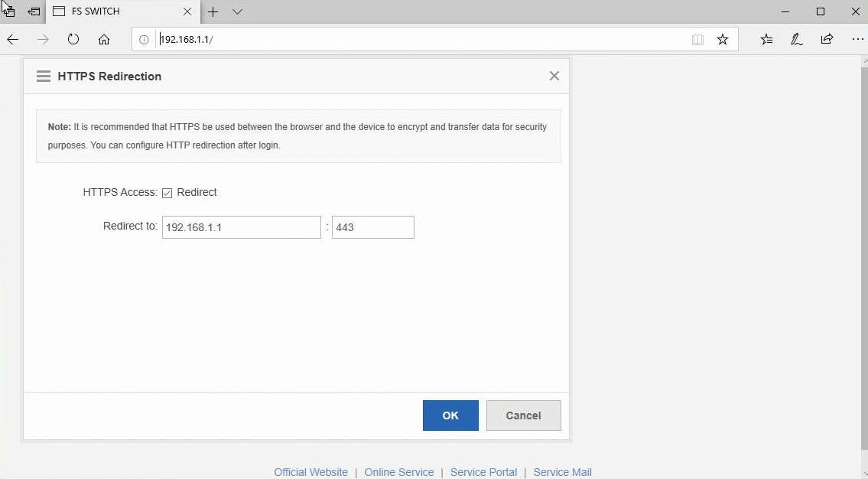This screenshot has width=868, height=479.
Task: Toggle the Redirect checkbox
Action: tap(167, 193)
